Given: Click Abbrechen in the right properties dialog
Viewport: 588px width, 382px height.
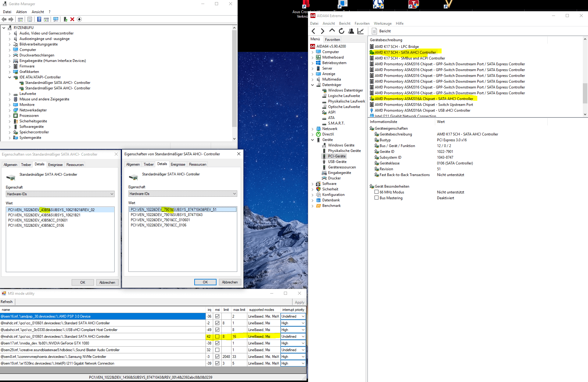Looking at the screenshot, I should pos(230,282).
